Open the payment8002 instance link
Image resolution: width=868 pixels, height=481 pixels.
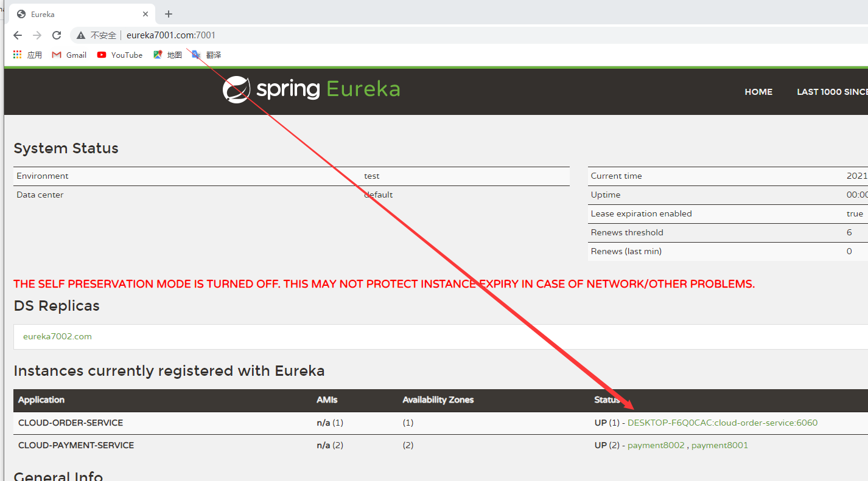pyautogui.click(x=656, y=445)
